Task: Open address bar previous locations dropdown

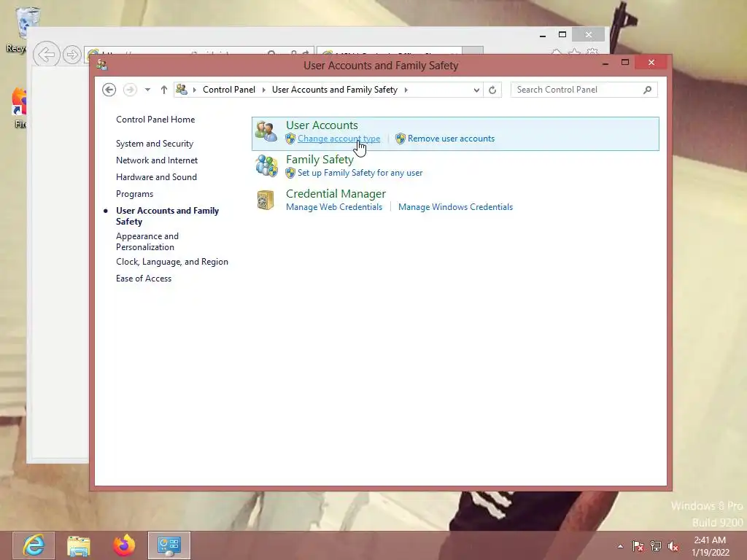Action: [x=476, y=90]
